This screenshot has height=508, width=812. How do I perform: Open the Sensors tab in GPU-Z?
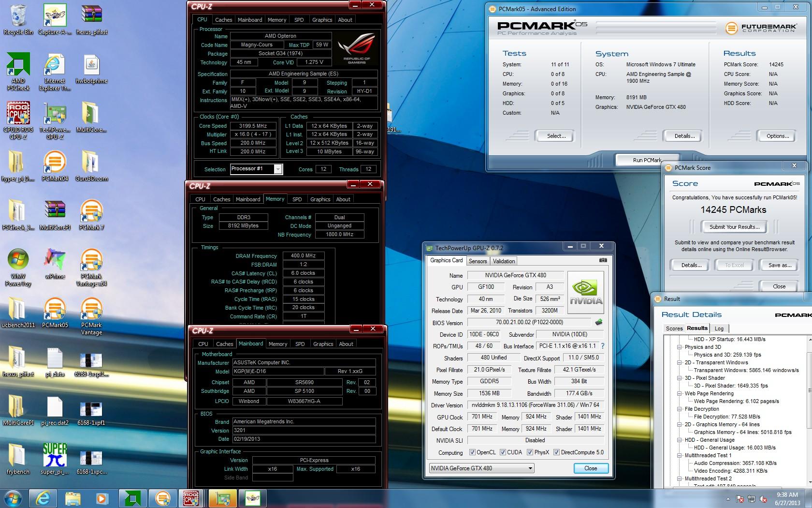(478, 261)
